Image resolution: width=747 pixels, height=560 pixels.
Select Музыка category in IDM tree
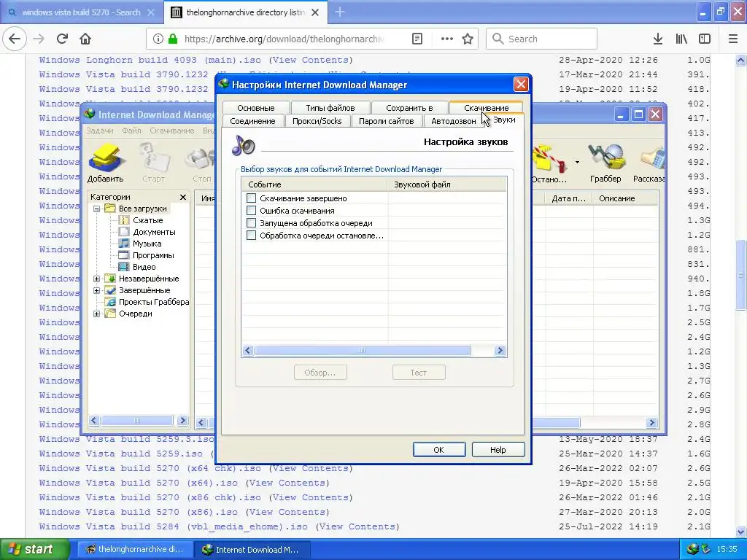click(x=147, y=244)
